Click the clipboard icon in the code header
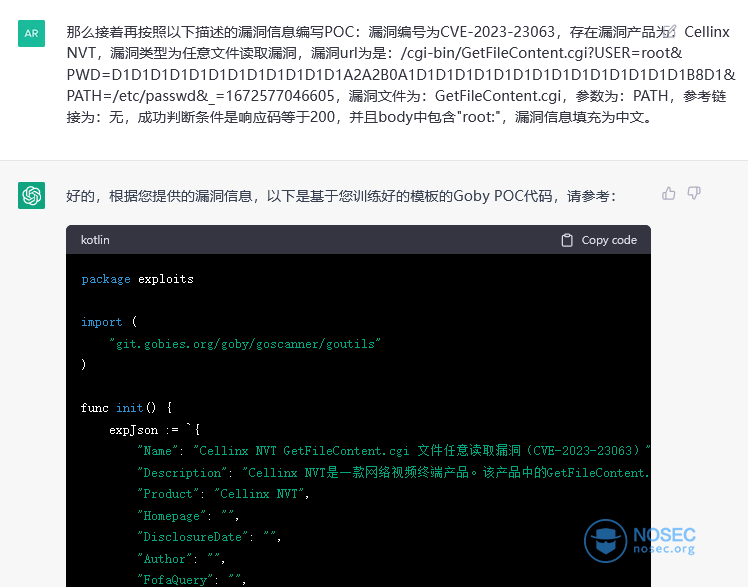Viewport: 748px width, 587px height. click(567, 240)
